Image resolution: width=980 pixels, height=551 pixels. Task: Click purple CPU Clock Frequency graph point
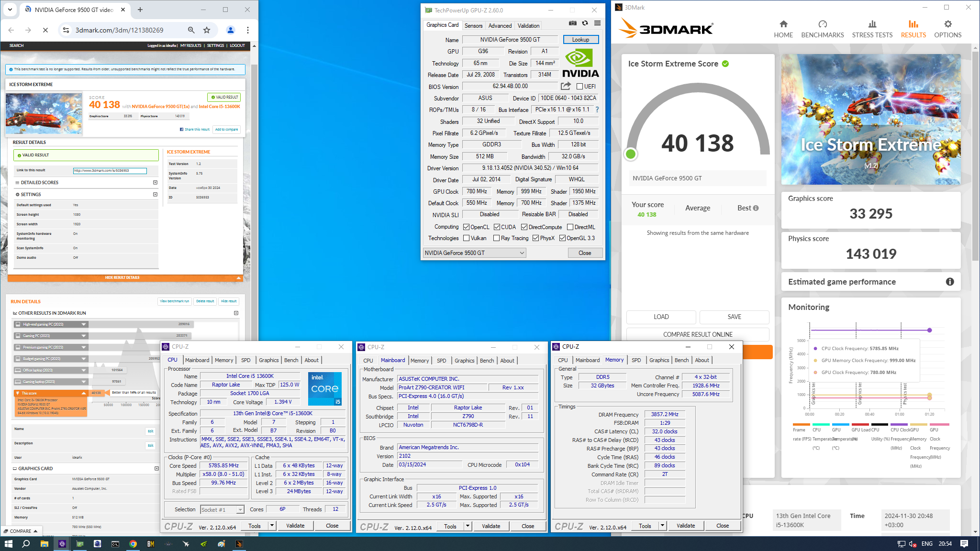[x=929, y=330]
